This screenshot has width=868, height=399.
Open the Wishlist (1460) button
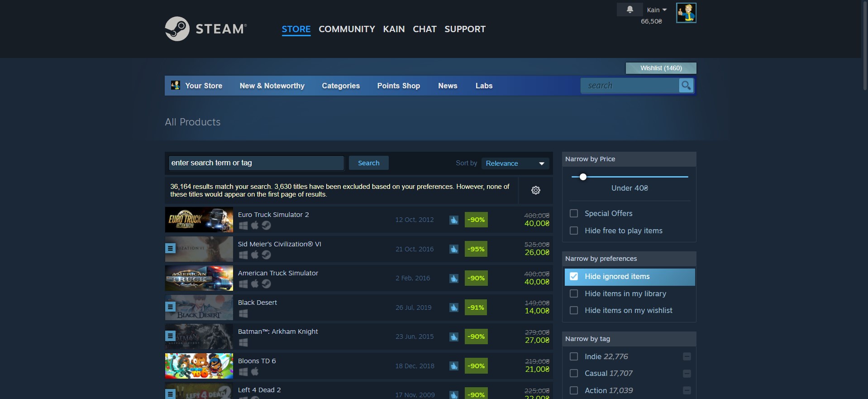click(661, 68)
